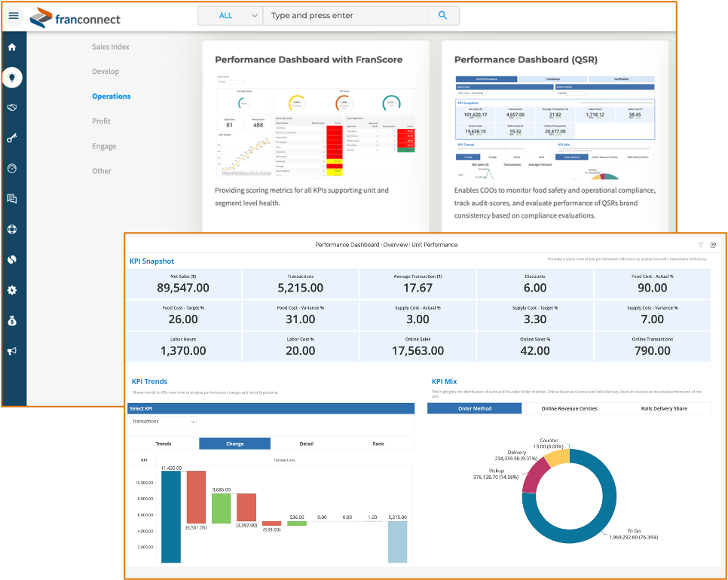Click the filter funnel icon on dashboard
The width and height of the screenshot is (728, 580).
tap(701, 245)
